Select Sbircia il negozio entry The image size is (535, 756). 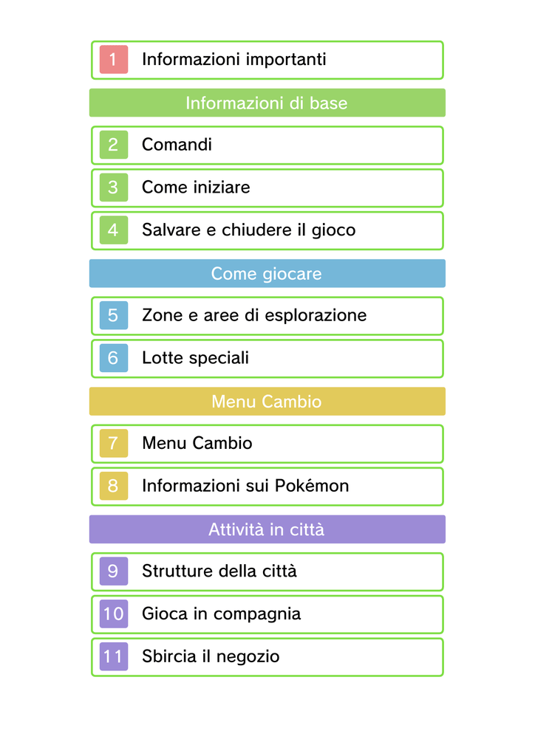[x=267, y=657]
